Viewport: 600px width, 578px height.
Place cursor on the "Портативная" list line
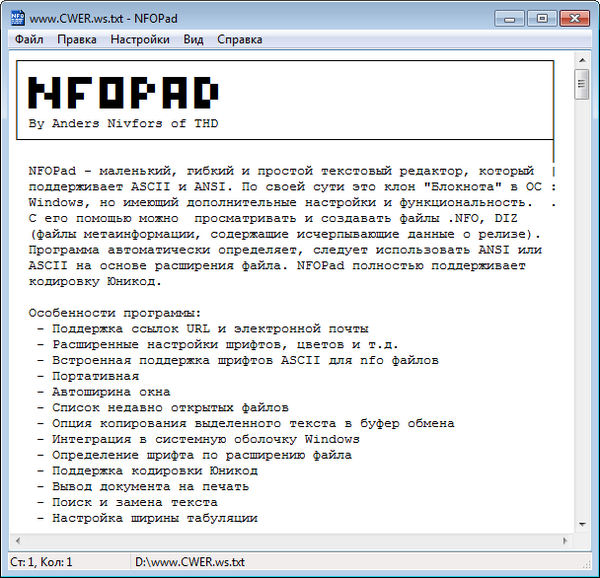[x=90, y=376]
